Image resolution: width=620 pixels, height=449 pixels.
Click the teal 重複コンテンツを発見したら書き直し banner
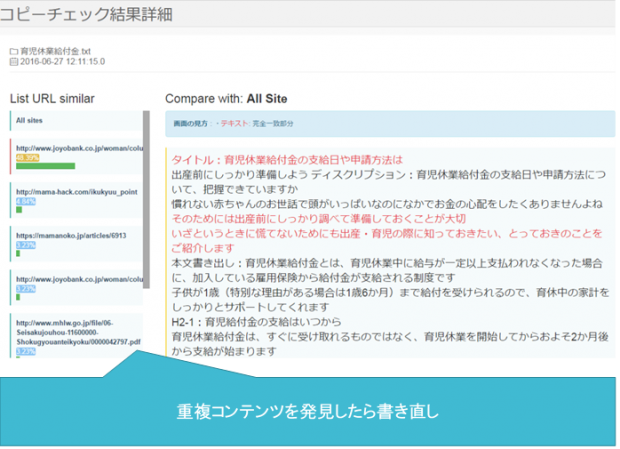(x=310, y=411)
